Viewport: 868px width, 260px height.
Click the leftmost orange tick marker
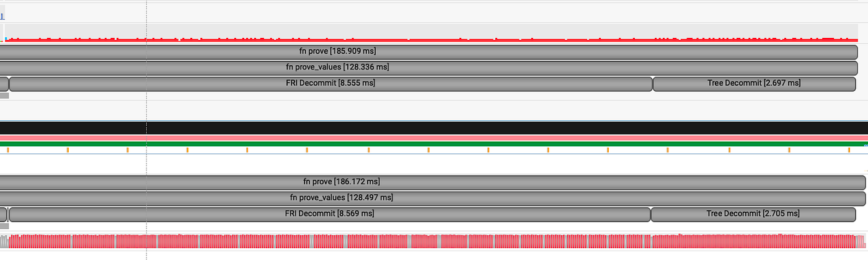tap(7, 150)
